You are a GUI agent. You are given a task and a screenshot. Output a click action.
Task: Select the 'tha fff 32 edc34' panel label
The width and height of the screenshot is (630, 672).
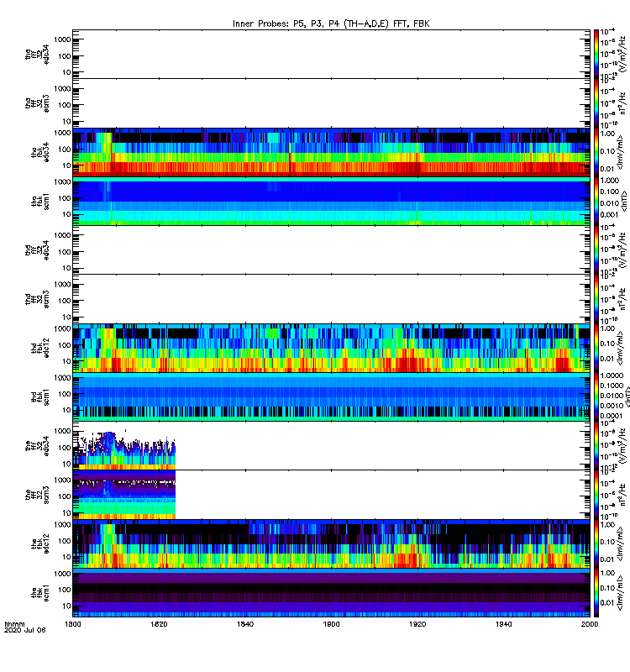click(37, 54)
